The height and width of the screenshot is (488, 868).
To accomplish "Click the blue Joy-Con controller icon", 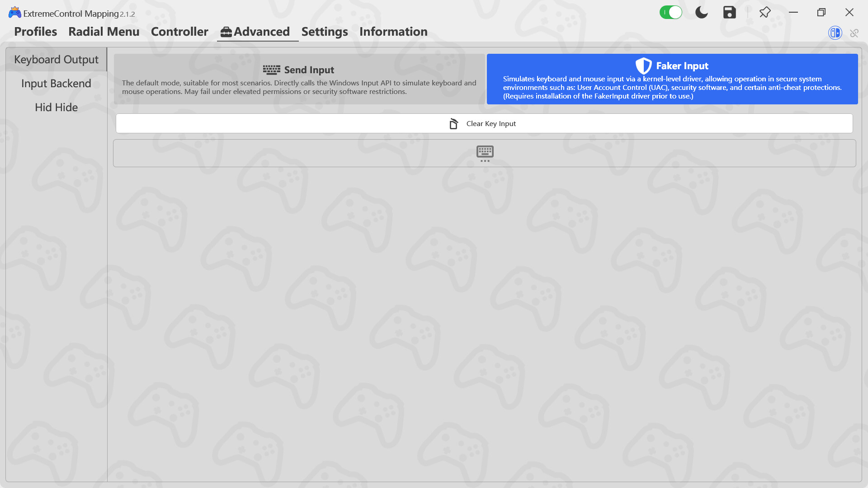I will click(x=835, y=33).
